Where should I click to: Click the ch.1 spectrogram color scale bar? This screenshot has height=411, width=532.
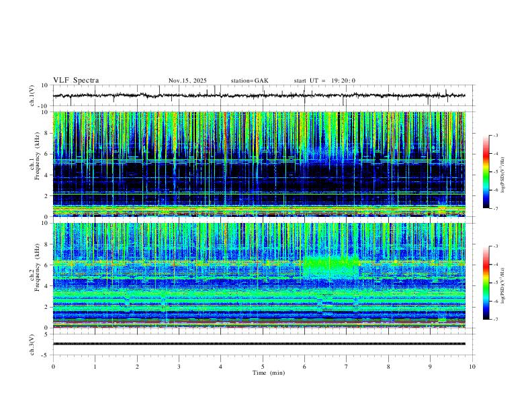[486, 172]
